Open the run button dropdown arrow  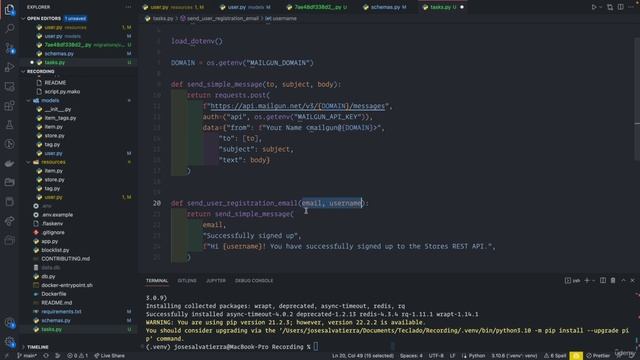[x=600, y=7]
